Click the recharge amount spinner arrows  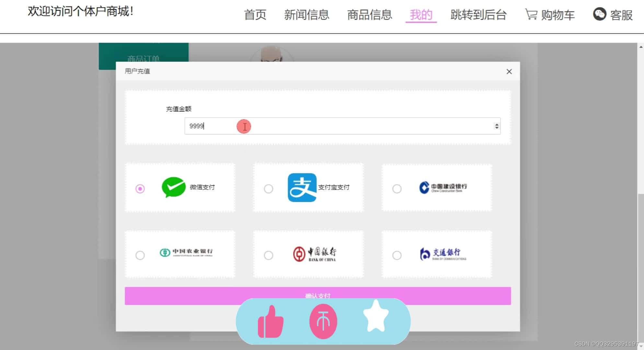[x=497, y=126]
